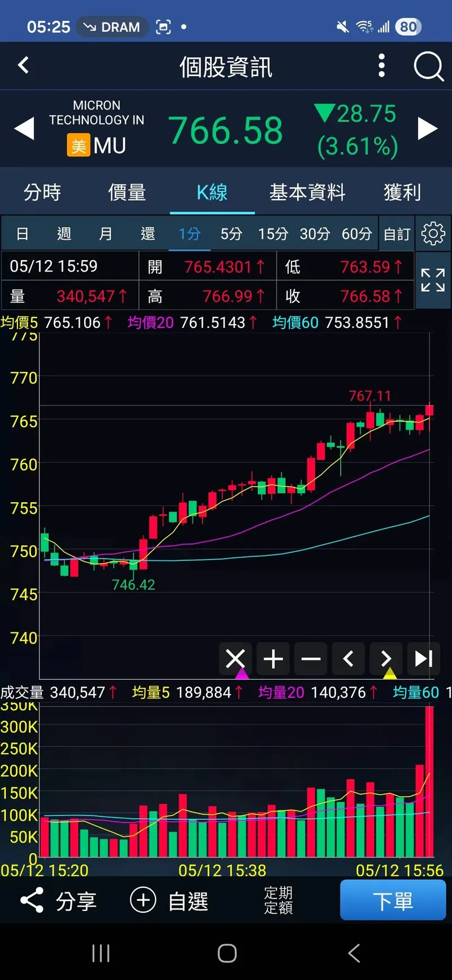The height and width of the screenshot is (980, 452).
Task: Tap the yellow triangle timeline marker
Action: (x=390, y=673)
